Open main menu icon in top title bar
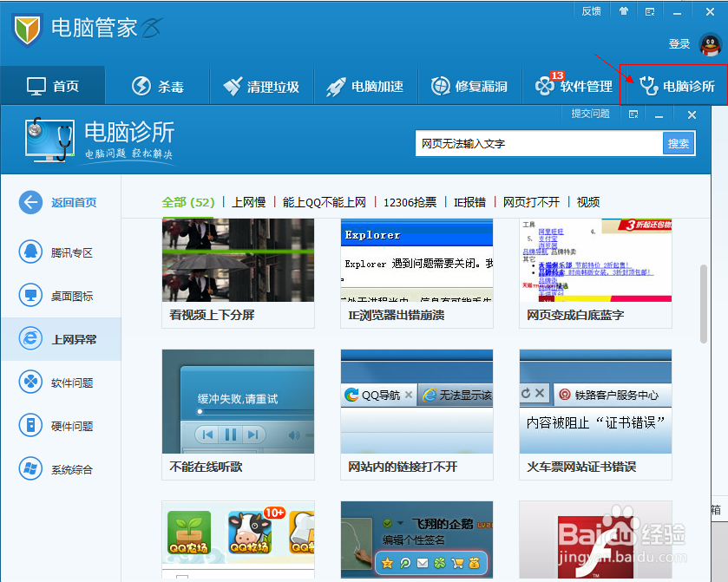Image resolution: width=728 pixels, height=582 pixels. pyautogui.click(x=650, y=11)
